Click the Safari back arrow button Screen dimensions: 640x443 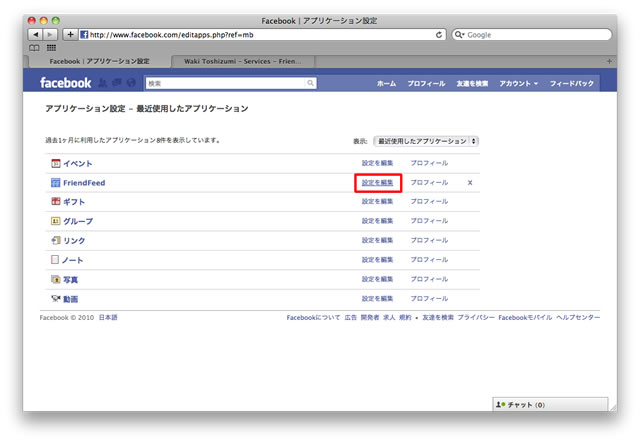pos(35,35)
